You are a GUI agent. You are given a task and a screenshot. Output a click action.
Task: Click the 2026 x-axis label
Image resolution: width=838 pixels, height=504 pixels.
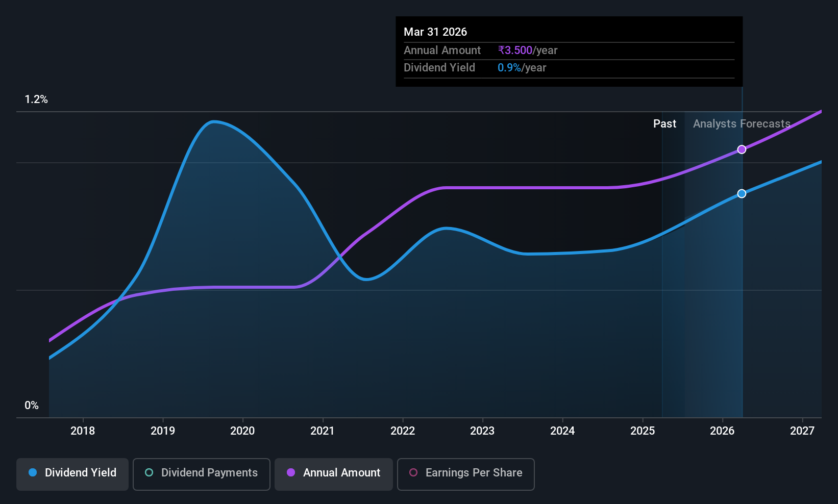pyautogui.click(x=722, y=431)
